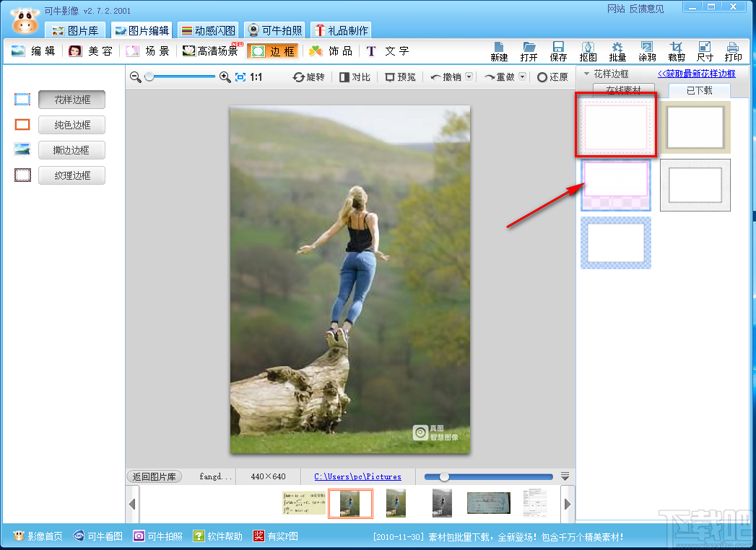Open the C:\Users\pc\Pictures path link
Viewport: 756px width, 550px height.
click(357, 476)
